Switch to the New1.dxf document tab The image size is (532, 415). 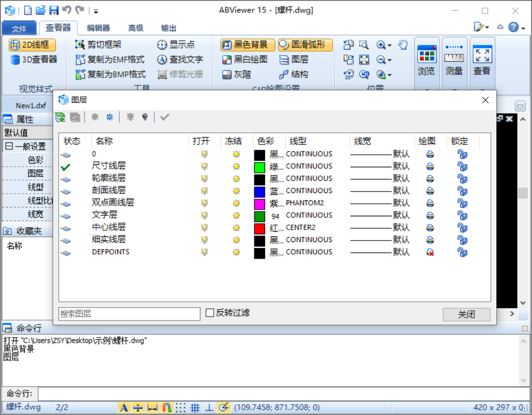pos(31,105)
